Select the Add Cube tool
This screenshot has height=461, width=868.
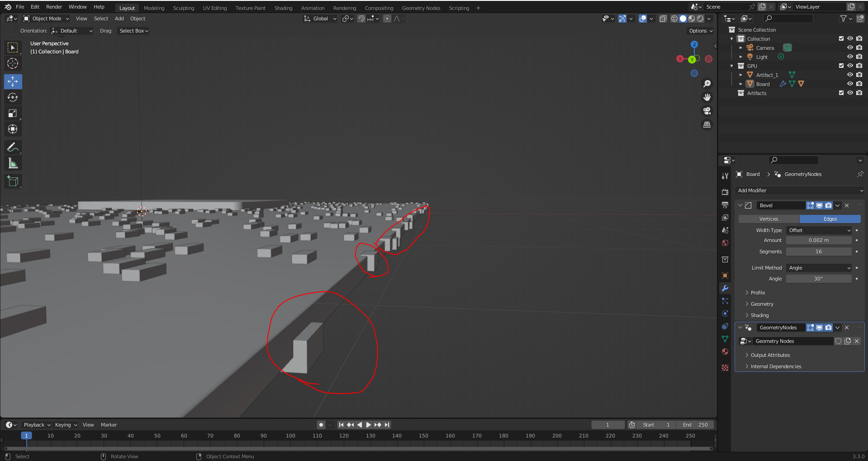pos(13,181)
